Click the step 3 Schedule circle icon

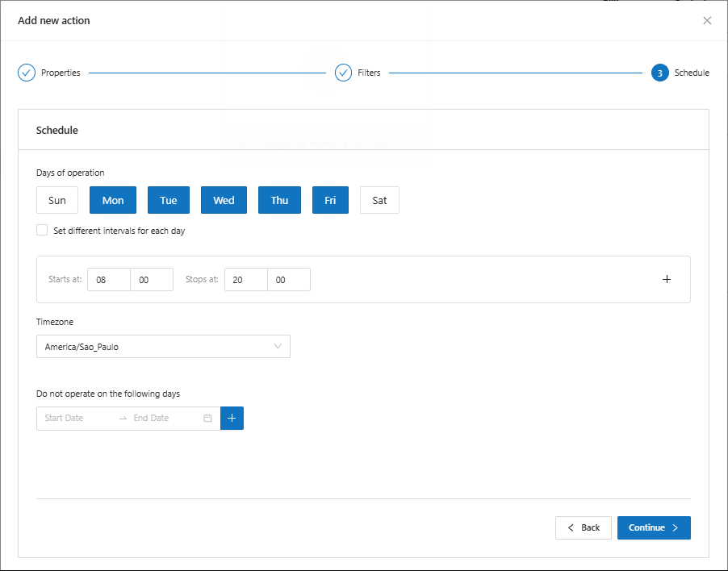(x=659, y=73)
